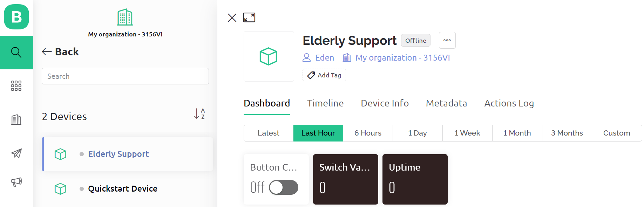Sort devices alphabetically A to Z
The height and width of the screenshot is (207, 644).
point(199,113)
